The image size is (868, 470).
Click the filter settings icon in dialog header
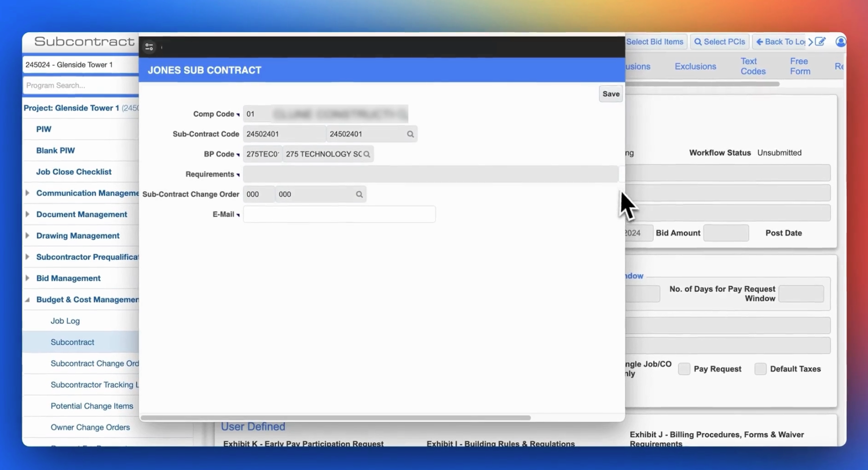149,47
